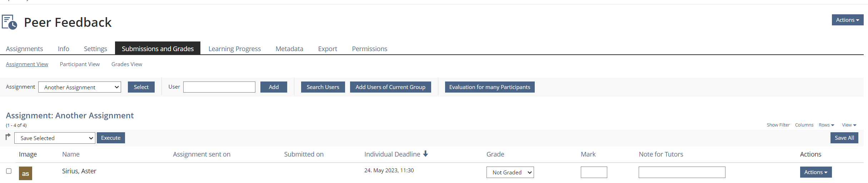Viewport: 868px width, 183px height.
Task: Click the Mark field for Sirius, Aster
Action: click(x=594, y=172)
